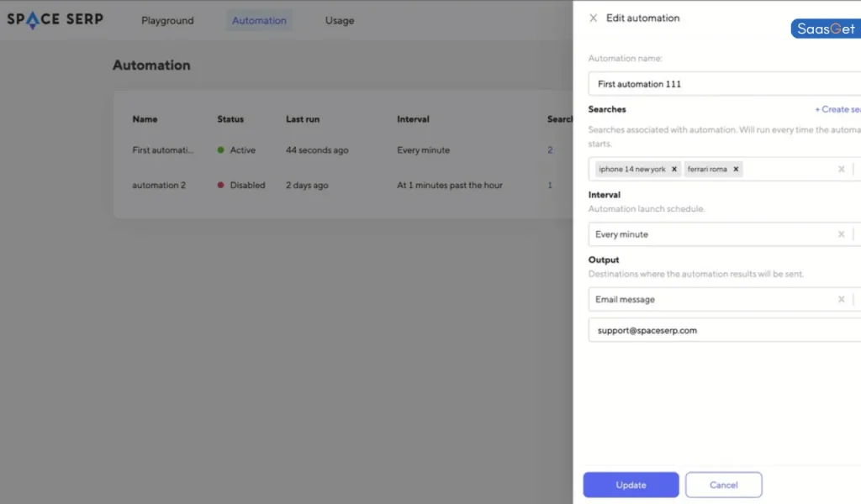861x504 pixels.
Task: Click the Interval column header in table
Action: (413, 119)
